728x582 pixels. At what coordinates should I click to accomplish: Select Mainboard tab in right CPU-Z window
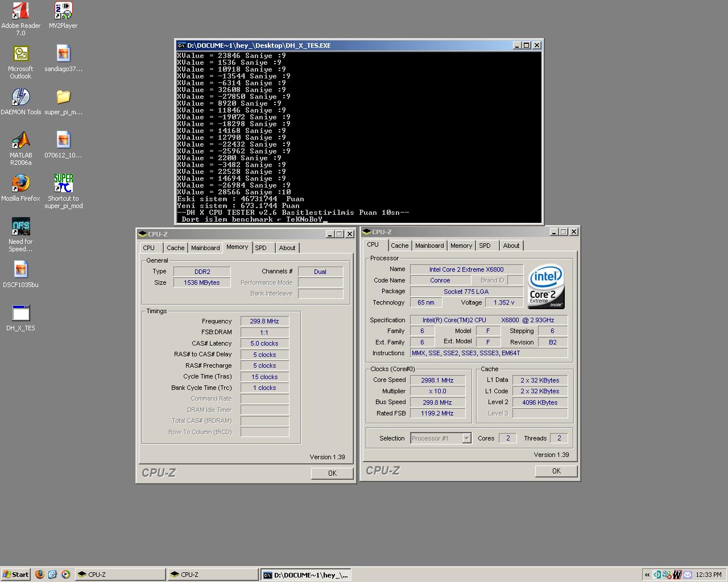429,246
